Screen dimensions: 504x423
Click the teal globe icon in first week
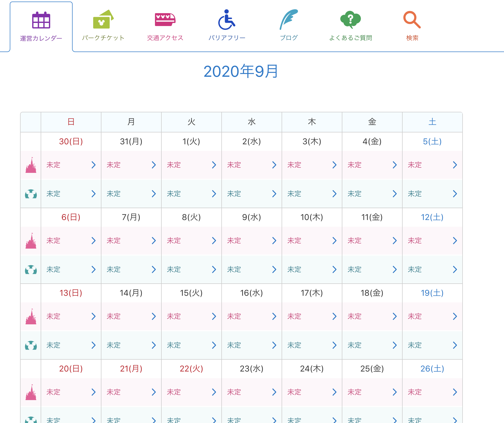click(31, 194)
